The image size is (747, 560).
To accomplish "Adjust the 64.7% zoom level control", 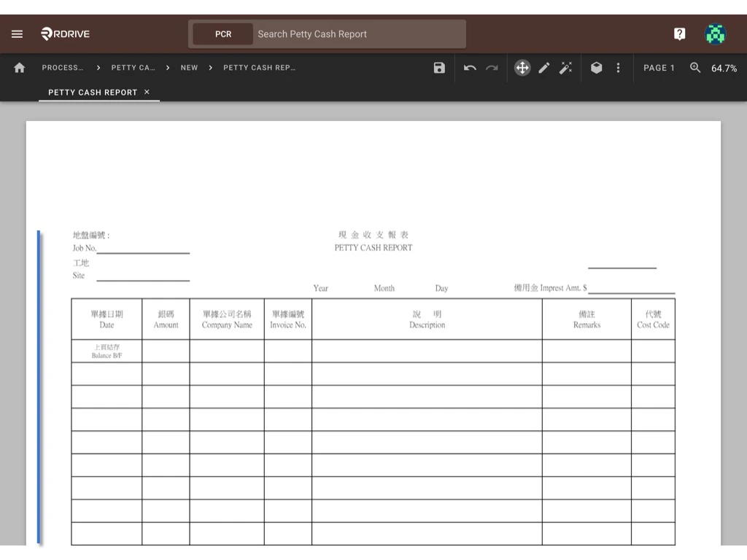I will [723, 68].
